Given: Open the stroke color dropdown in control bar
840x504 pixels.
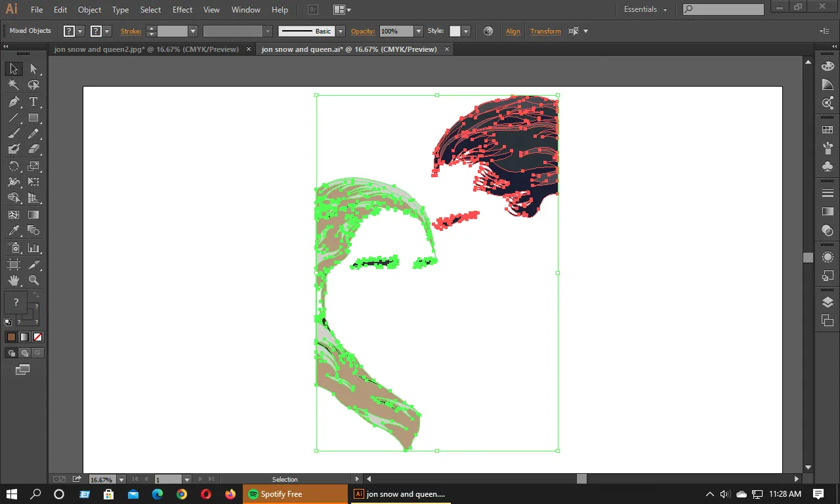Looking at the screenshot, I should [x=108, y=31].
